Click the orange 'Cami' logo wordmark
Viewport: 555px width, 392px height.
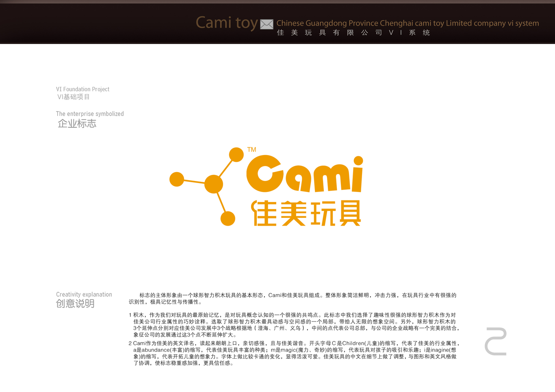tap(305, 174)
